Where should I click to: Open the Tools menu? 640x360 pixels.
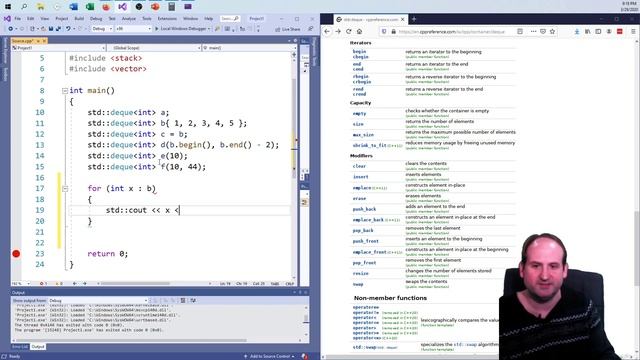coord(147,19)
